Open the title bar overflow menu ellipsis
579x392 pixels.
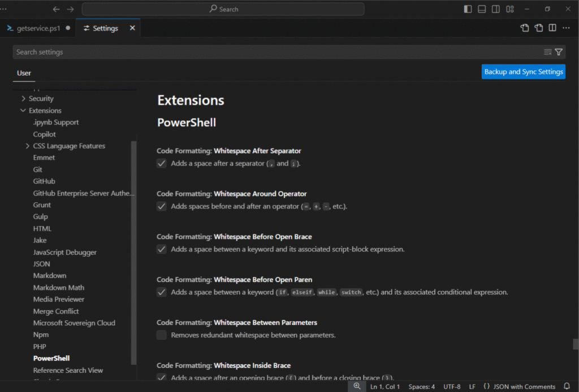[x=3, y=9]
